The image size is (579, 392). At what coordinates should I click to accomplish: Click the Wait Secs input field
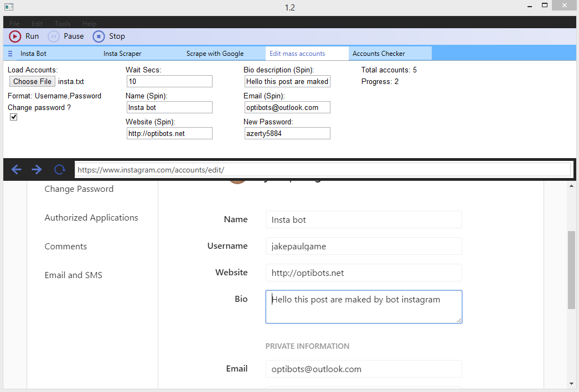click(169, 81)
